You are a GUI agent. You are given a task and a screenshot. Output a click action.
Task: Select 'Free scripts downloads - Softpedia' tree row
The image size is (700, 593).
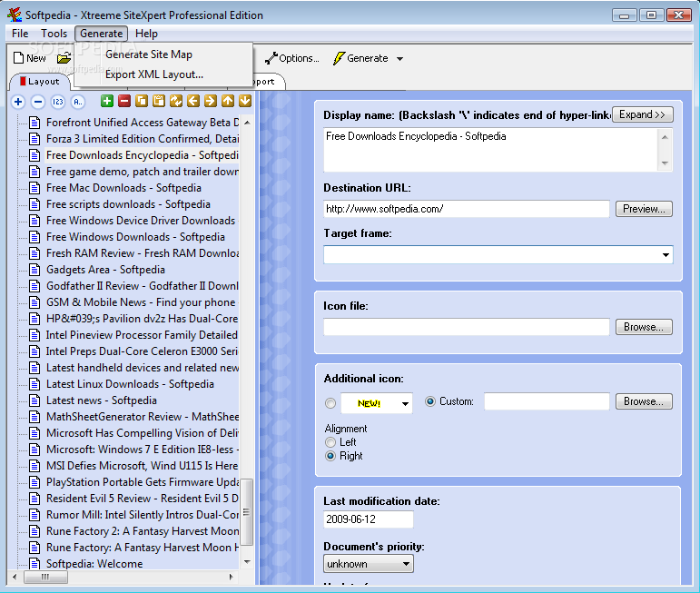[128, 204]
